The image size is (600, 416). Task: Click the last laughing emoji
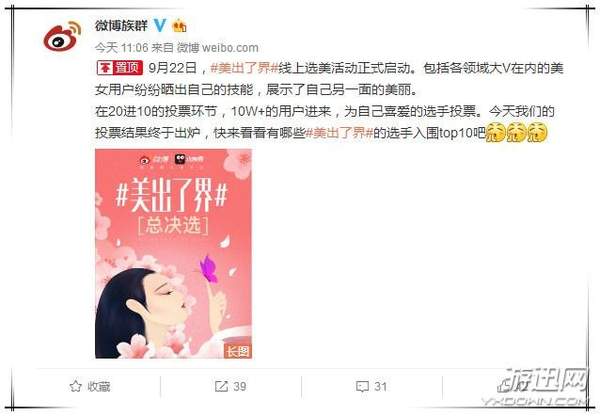coord(537,132)
